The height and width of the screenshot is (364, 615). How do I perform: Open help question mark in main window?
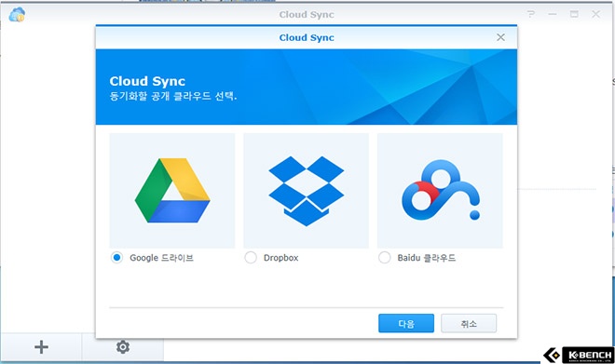pos(531,14)
